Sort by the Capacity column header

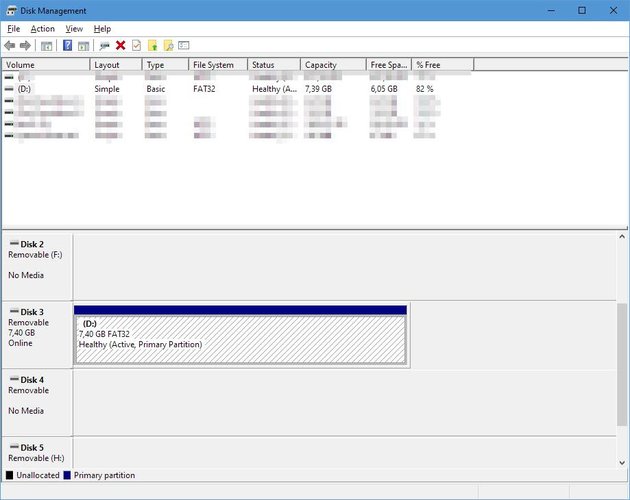[334, 65]
